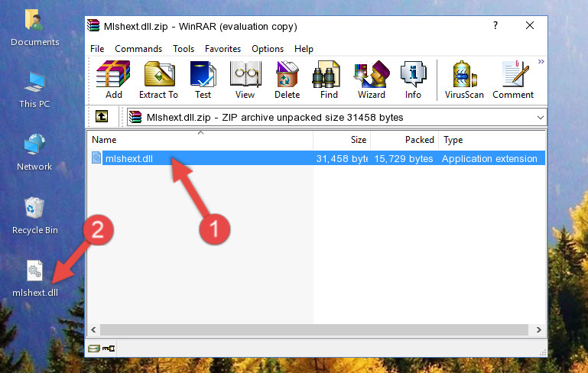
Task: Launch the Wizard tool
Action: [372, 79]
